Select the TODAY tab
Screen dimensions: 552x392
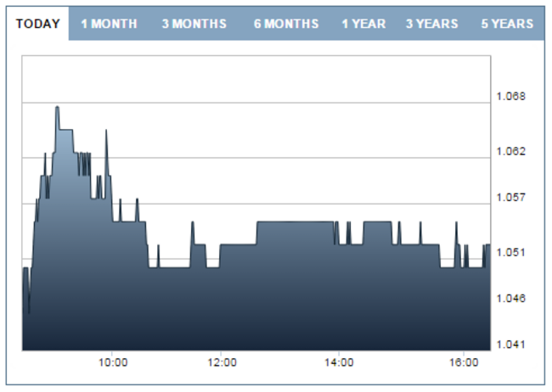37,24
